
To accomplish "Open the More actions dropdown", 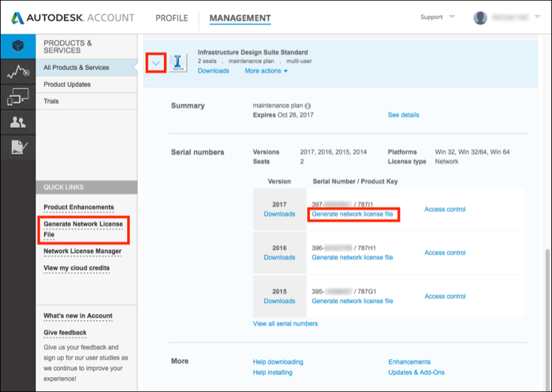I will click(267, 71).
